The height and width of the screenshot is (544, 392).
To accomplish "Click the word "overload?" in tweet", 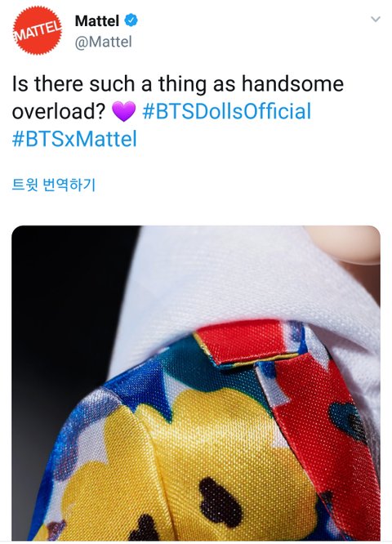I will [59, 112].
